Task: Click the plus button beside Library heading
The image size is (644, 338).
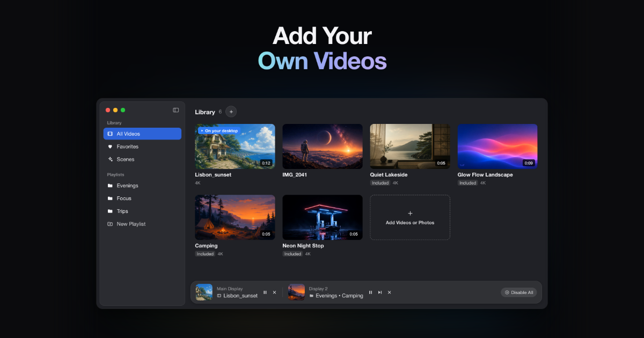Action: (231, 112)
